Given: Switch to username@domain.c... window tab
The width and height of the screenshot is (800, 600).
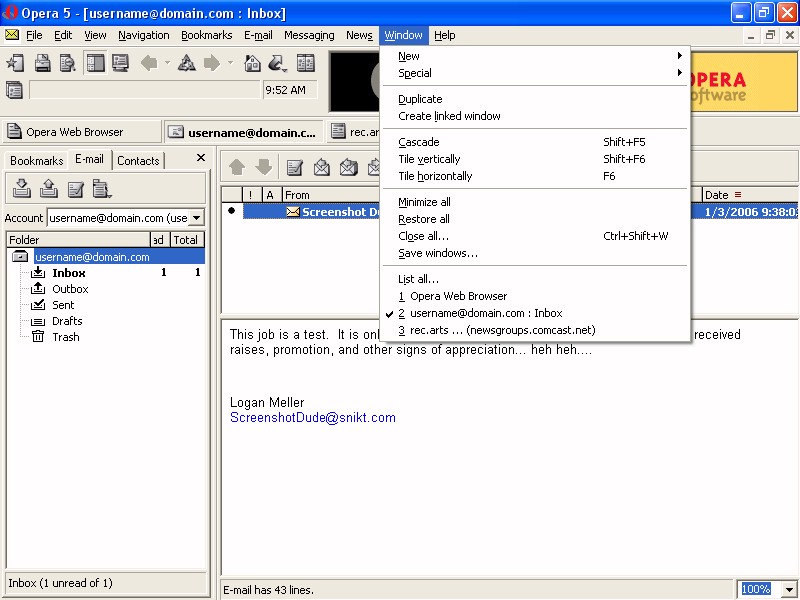Looking at the screenshot, I should [x=244, y=132].
